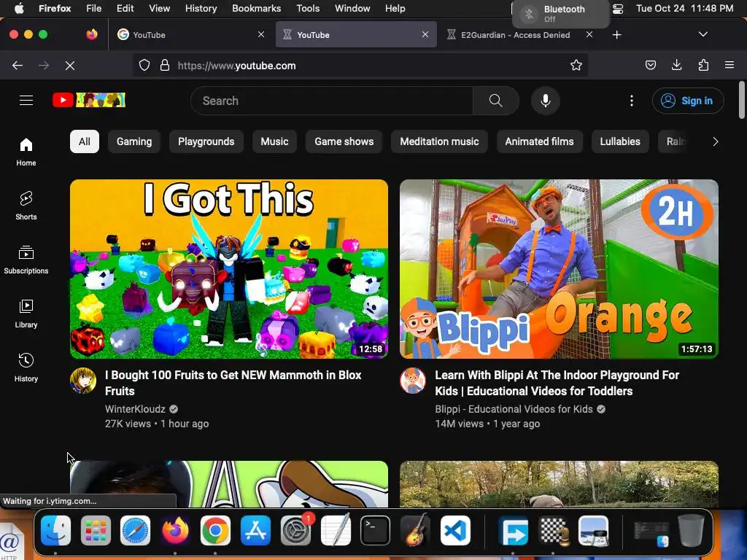The width and height of the screenshot is (747, 560).
Task: Switch to first YouTube tab
Action: [190, 35]
